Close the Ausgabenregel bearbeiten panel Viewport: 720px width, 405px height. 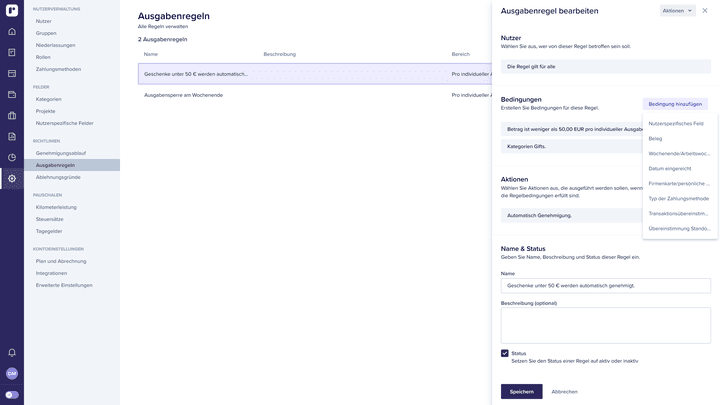705,11
